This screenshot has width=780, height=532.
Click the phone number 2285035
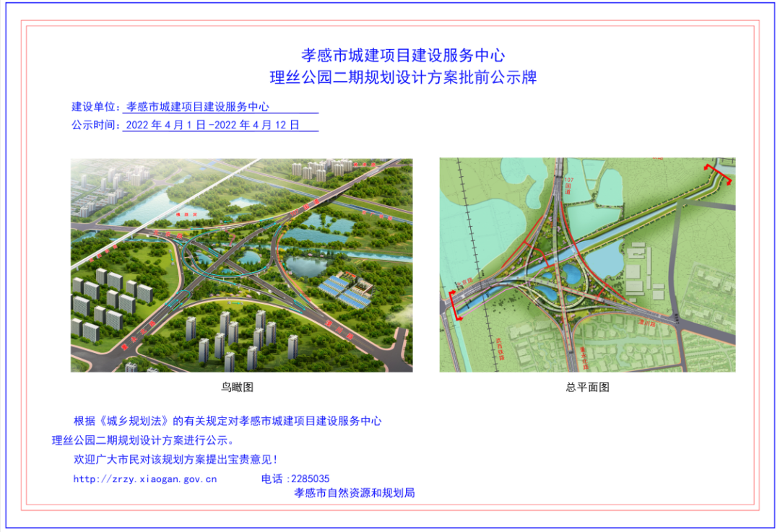click(309, 479)
